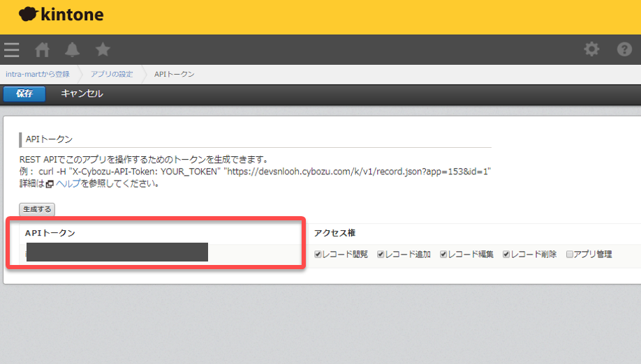Click the APIトークン section heading

(x=49, y=139)
